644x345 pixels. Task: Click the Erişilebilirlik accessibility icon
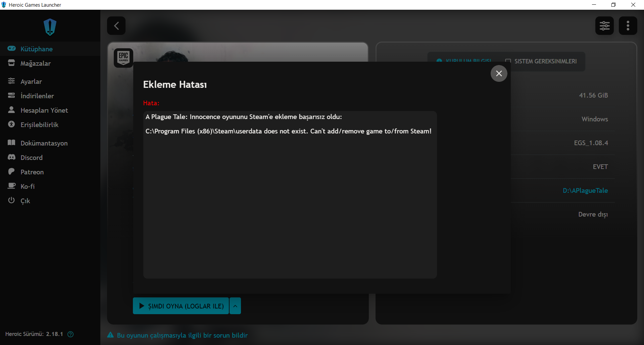coord(11,124)
